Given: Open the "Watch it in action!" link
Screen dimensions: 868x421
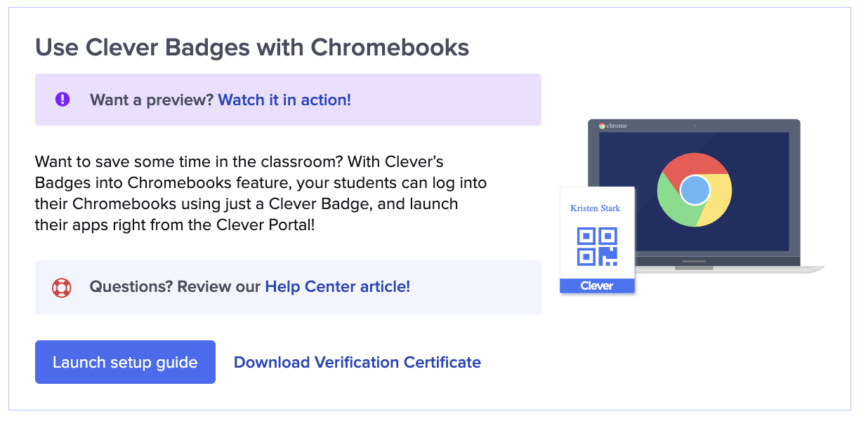Looking at the screenshot, I should (x=284, y=100).
